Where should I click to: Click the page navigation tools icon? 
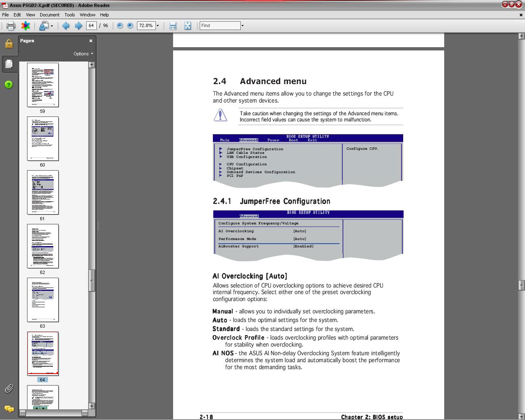pos(43,26)
